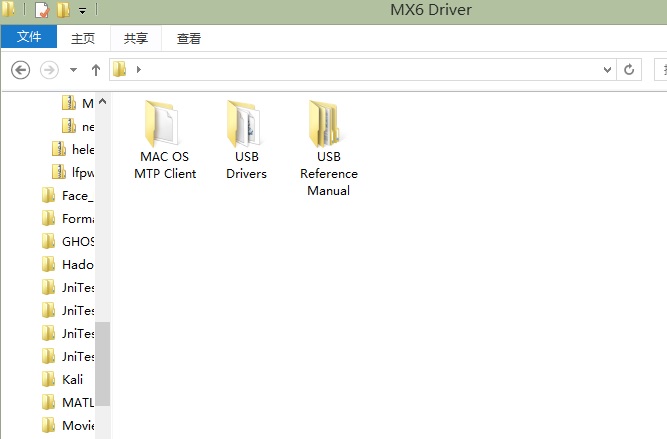Screen dimensions: 667x439
Task: Open Customize Quick Access Toolbar dropdown
Action: click(83, 11)
